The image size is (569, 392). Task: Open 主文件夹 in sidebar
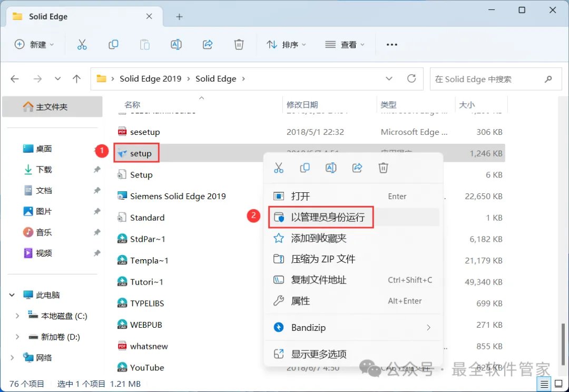coord(52,107)
